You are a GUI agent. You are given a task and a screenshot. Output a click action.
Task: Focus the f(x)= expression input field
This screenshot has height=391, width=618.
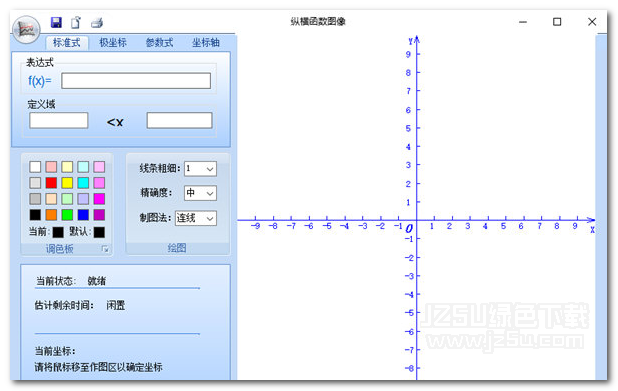tap(136, 81)
